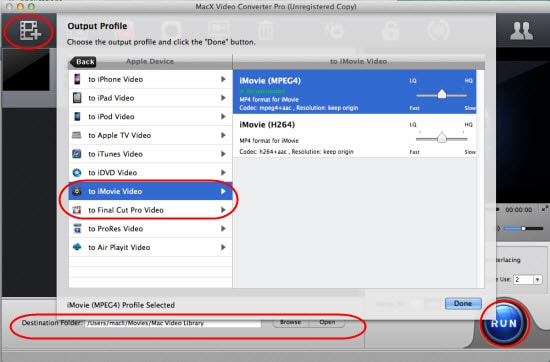
Task: Select to Final Cut Pro Video category
Action: point(150,210)
